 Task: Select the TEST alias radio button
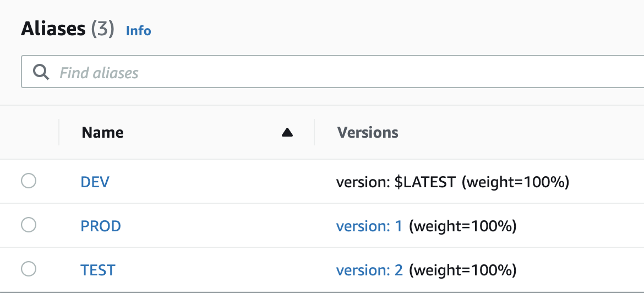pos(29,269)
